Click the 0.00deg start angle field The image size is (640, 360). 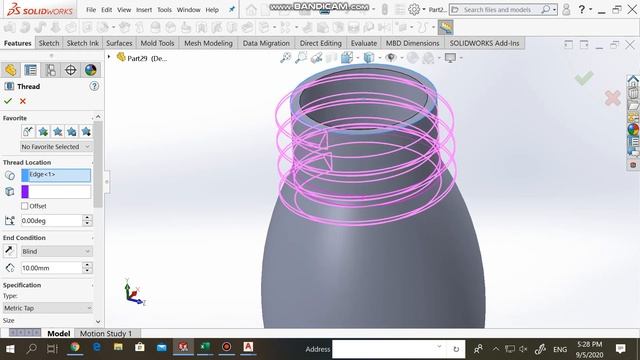point(51,220)
